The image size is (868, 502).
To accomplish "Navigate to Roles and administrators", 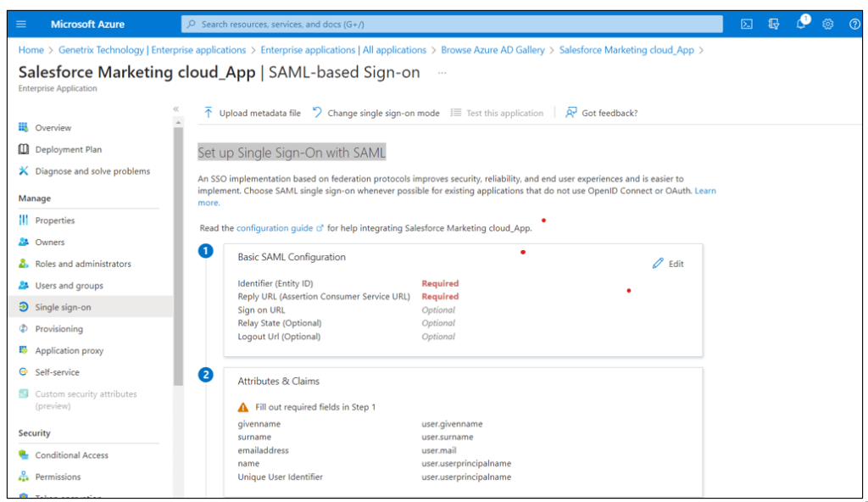I will (x=83, y=263).
